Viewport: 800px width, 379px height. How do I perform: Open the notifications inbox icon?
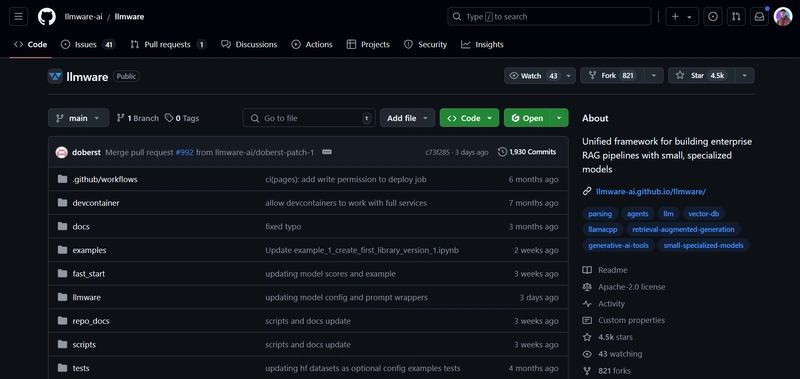click(759, 17)
